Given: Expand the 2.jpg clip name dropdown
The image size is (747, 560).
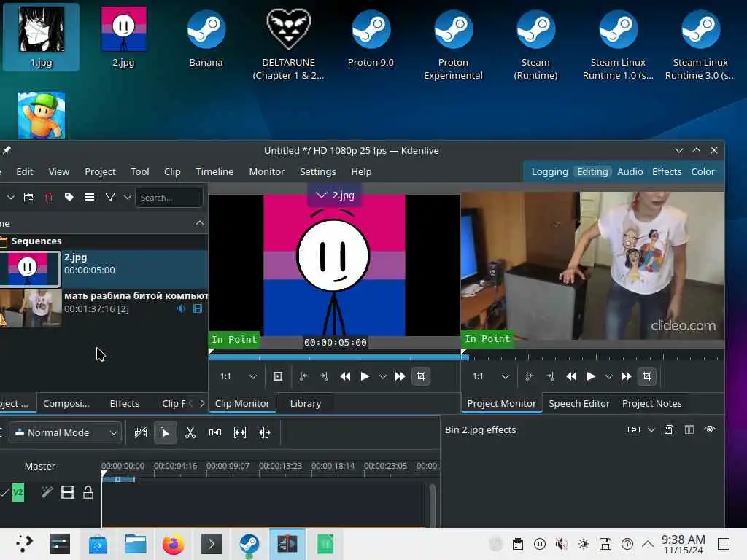Looking at the screenshot, I should (335, 195).
